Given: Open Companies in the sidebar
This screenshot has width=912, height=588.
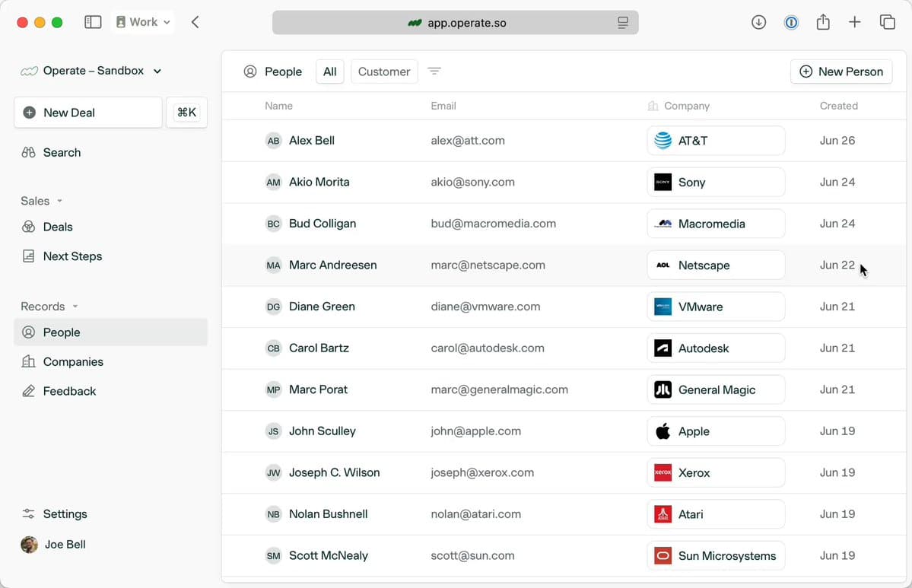Looking at the screenshot, I should click(x=73, y=362).
